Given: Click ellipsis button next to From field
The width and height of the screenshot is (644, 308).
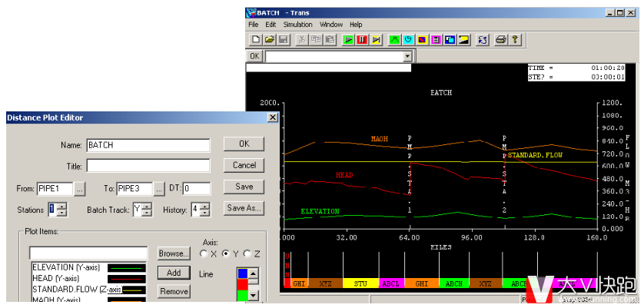Looking at the screenshot, I should pyautogui.click(x=80, y=189).
